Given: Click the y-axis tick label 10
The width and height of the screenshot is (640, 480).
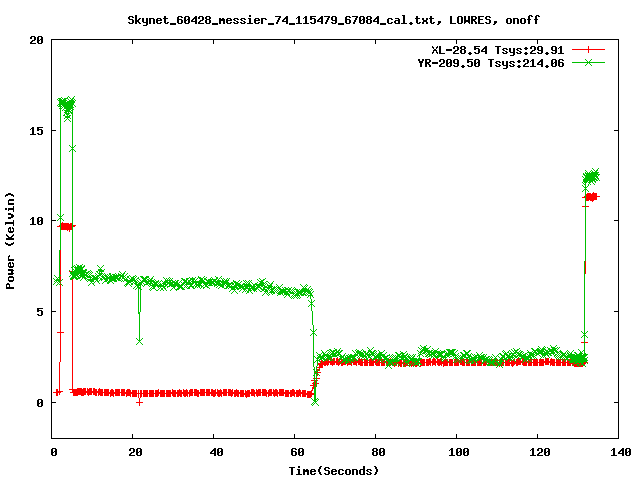Looking at the screenshot, I should click(x=36, y=221).
